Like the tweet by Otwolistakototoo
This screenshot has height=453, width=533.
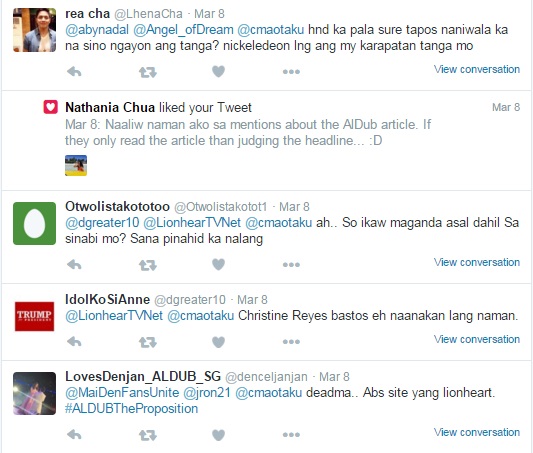click(218, 264)
